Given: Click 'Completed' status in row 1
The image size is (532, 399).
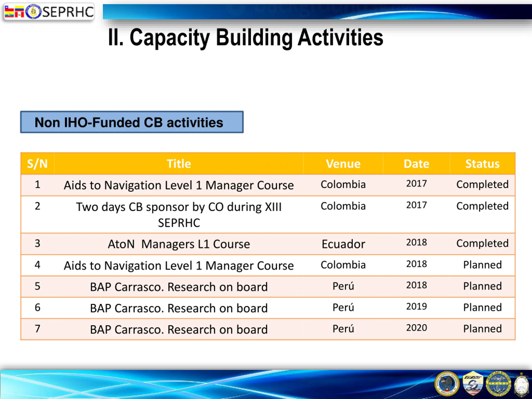Looking at the screenshot, I should coord(483,185).
